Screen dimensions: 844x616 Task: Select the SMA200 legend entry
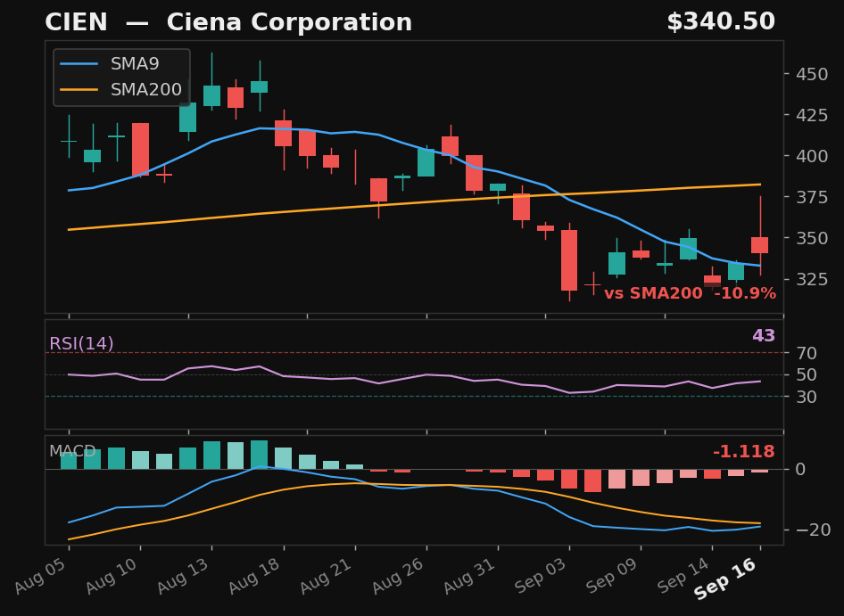(121, 89)
